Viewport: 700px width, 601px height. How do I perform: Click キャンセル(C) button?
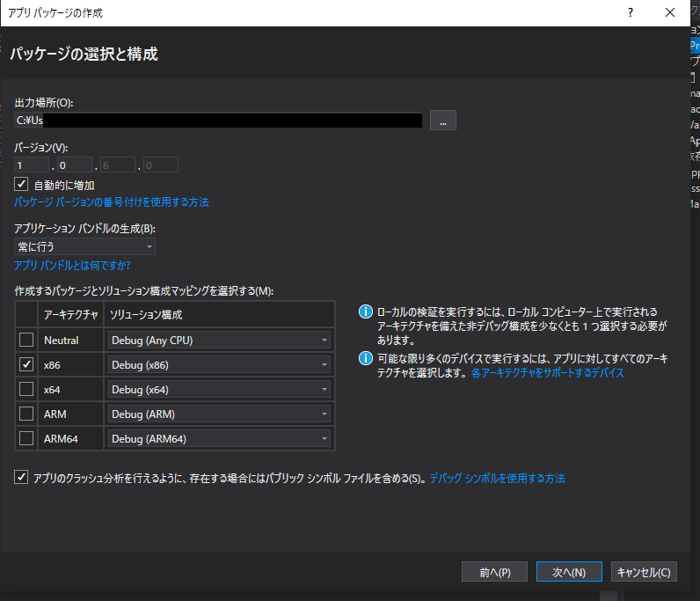coord(644,572)
